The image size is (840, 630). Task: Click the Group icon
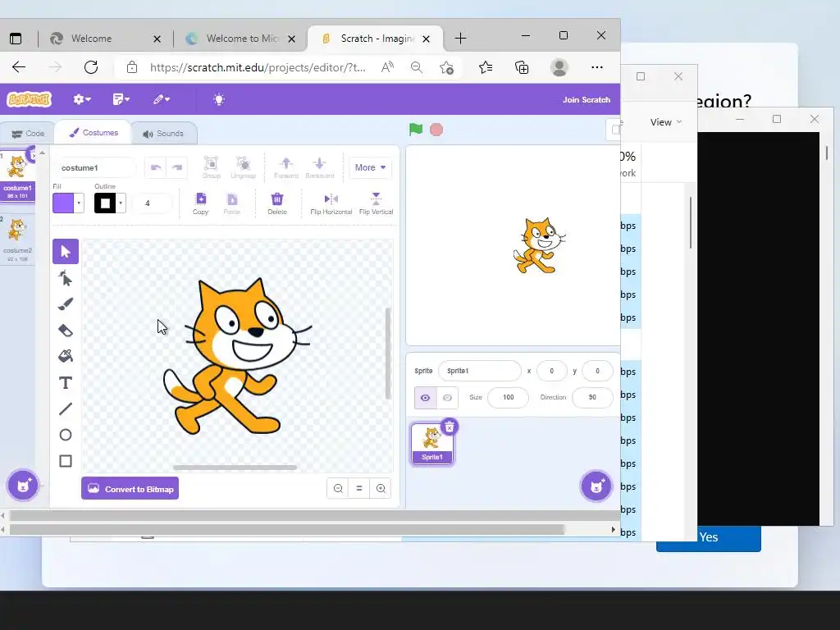click(211, 167)
